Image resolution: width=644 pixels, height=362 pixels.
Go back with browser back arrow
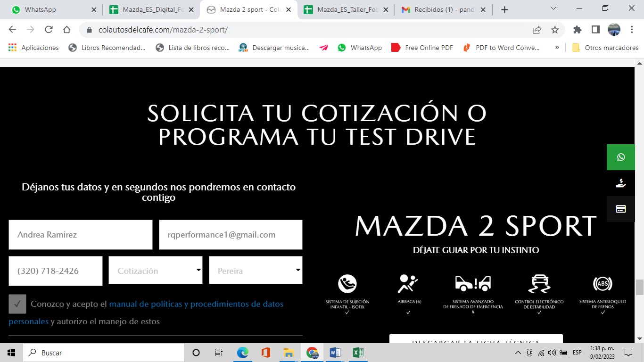point(12,30)
